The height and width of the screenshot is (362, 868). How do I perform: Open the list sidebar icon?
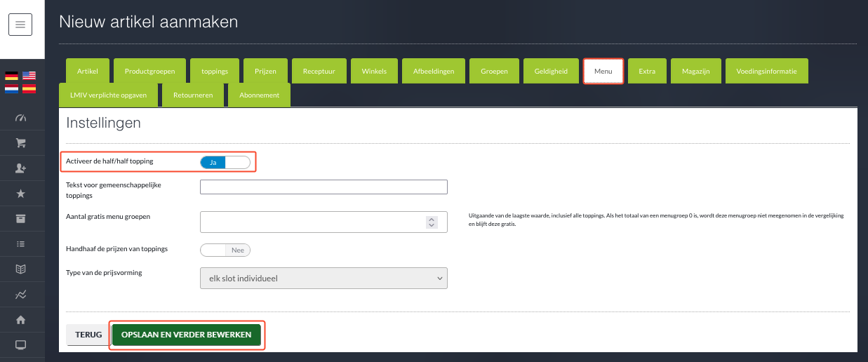[x=20, y=244]
